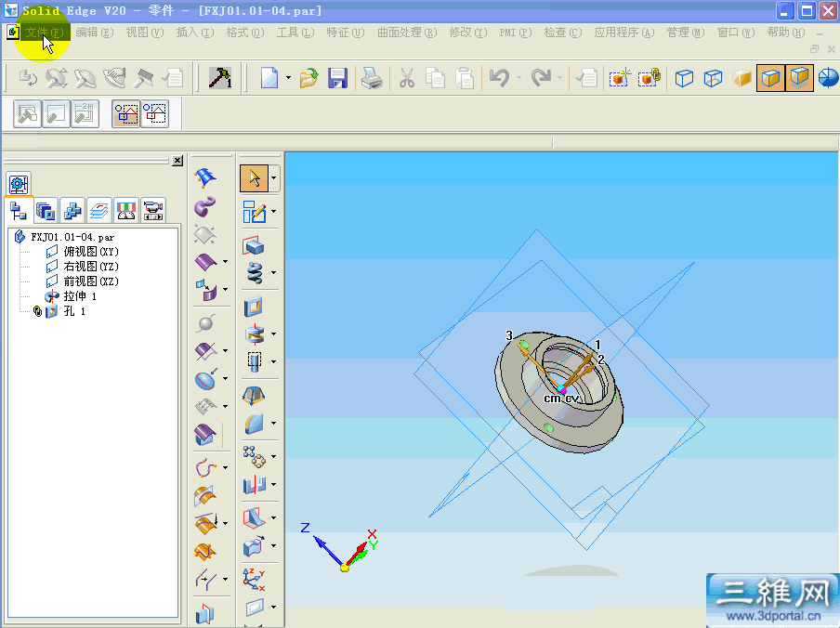The height and width of the screenshot is (628, 840).
Task: Click the Copy icon
Action: [x=435, y=78]
